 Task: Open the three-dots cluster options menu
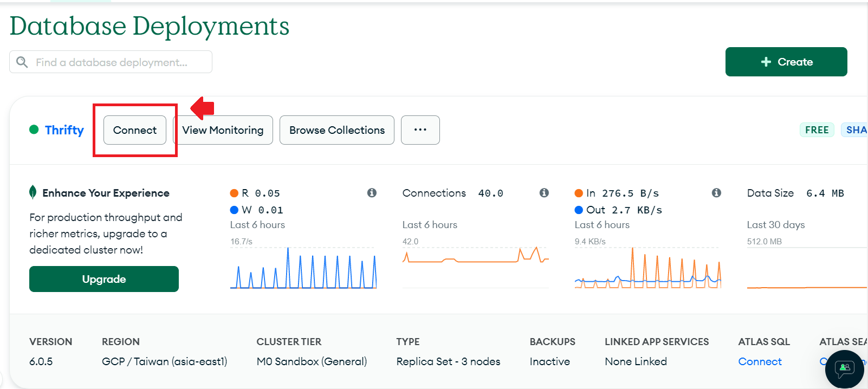pyautogui.click(x=420, y=130)
